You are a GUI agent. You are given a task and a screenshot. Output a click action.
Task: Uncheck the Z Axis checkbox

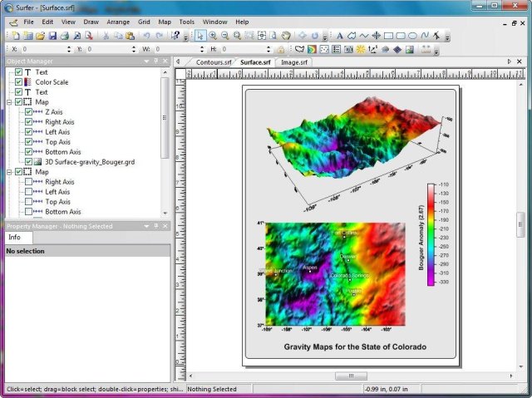(29, 112)
